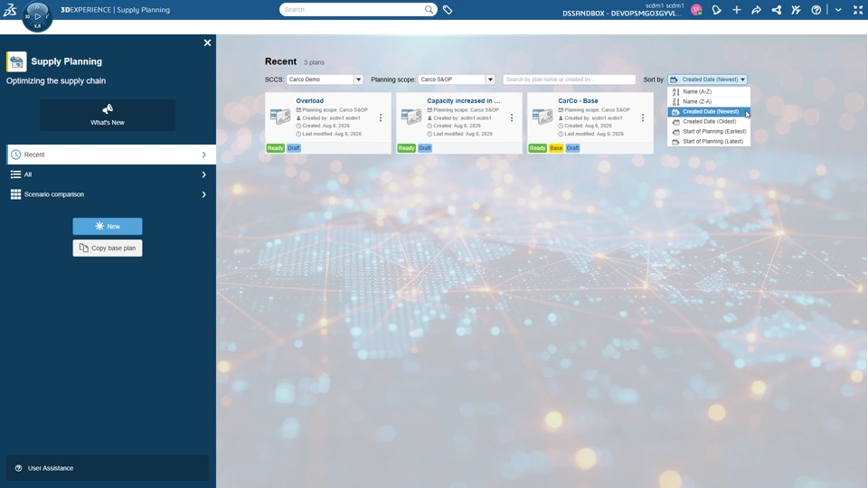Expand the top bar chevron menu
Viewport: 868px width, 488px height.
click(838, 10)
